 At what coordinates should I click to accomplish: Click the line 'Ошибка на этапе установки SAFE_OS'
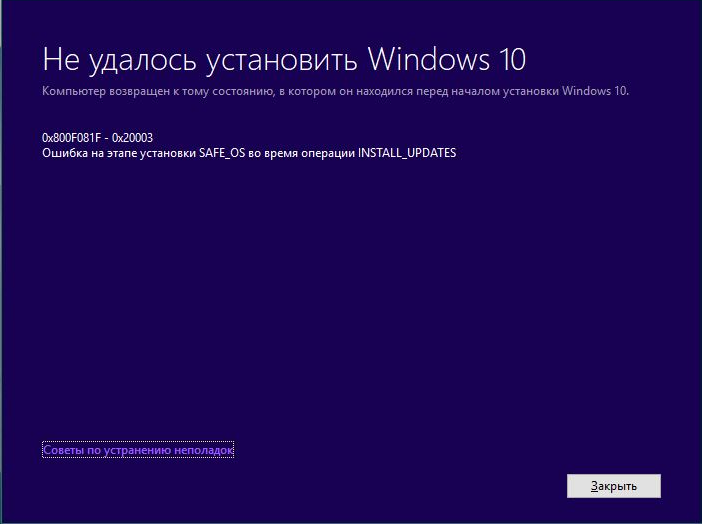144,153
